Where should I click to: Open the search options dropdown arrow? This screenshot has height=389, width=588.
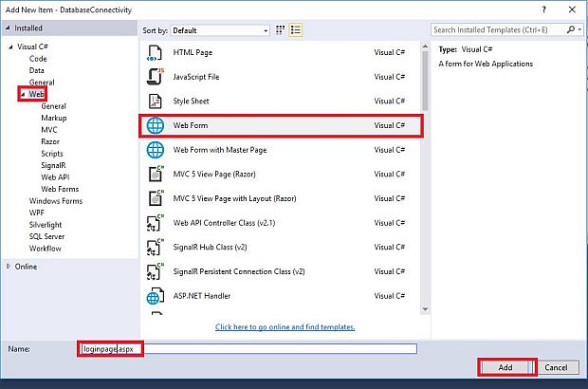point(579,29)
